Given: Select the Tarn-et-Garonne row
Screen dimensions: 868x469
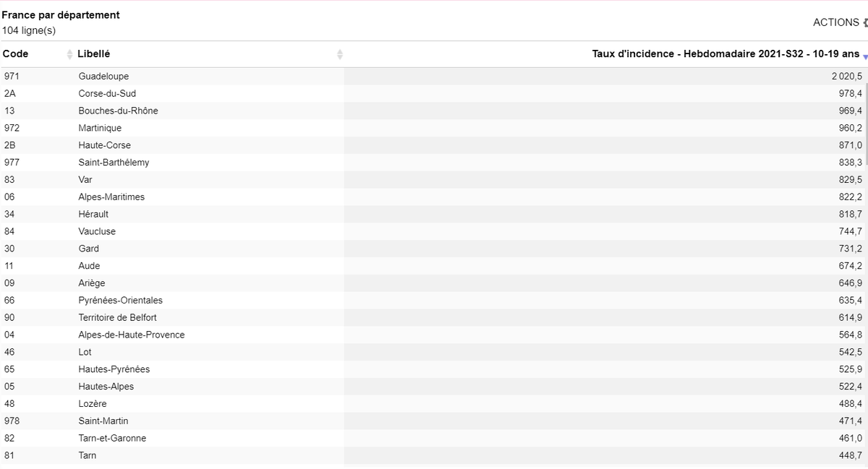Looking at the screenshot, I should 433,438.
